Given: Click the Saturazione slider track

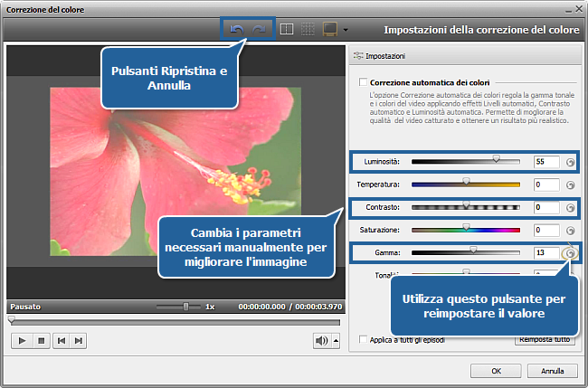Looking at the screenshot, I should click(466, 230).
